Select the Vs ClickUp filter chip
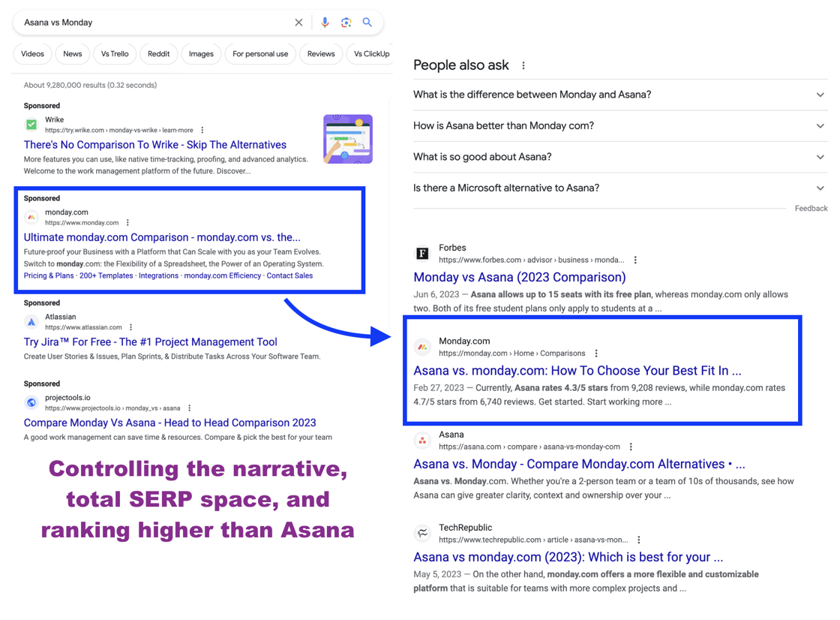 (371, 54)
